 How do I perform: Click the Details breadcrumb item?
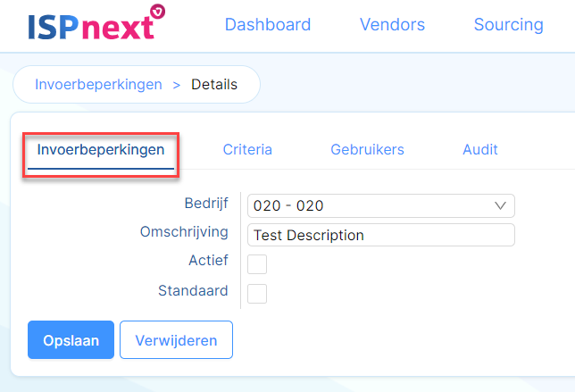pyautogui.click(x=214, y=85)
